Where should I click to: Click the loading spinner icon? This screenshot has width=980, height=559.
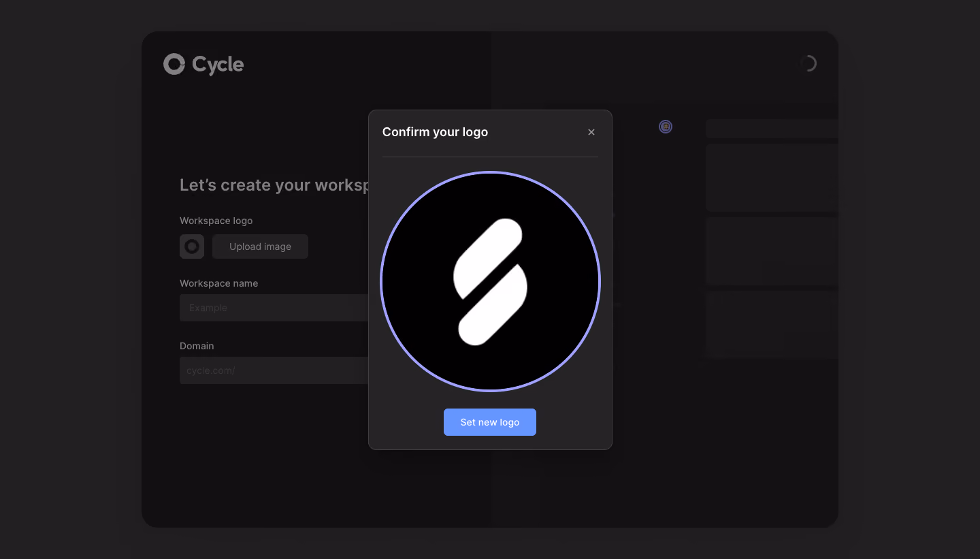(807, 63)
